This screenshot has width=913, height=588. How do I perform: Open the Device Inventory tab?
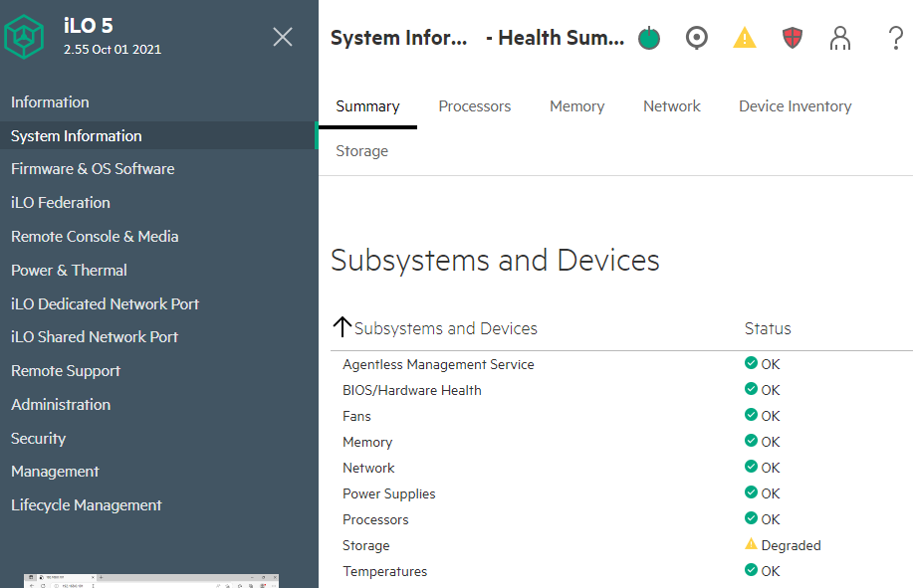tap(795, 105)
